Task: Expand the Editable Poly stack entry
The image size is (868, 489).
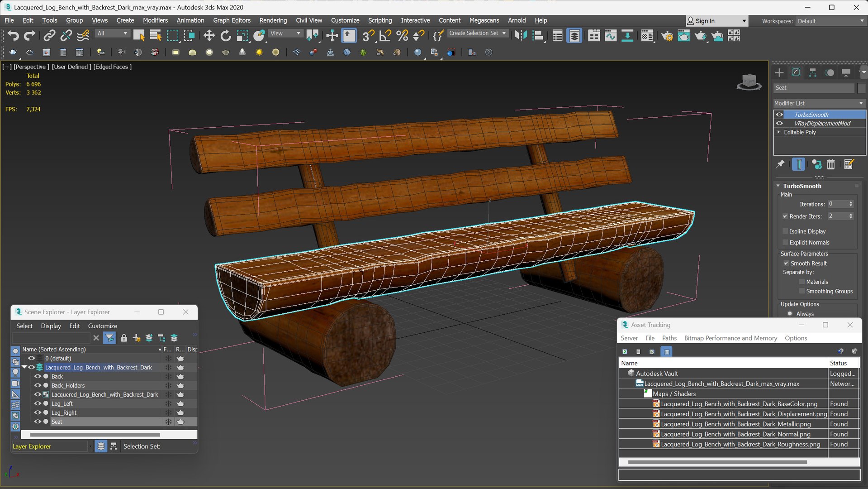Action: [778, 132]
